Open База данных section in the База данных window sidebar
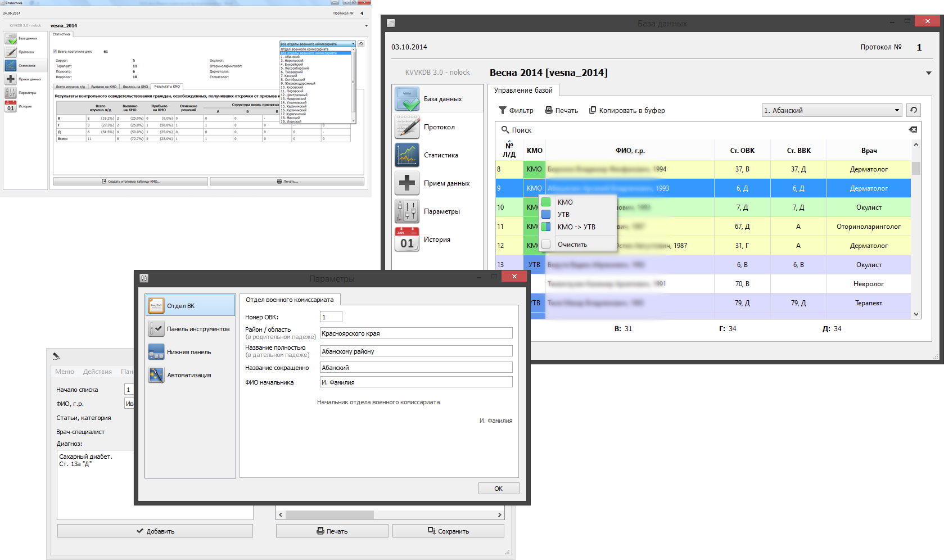Screen dimensions: 944x560 438,99
